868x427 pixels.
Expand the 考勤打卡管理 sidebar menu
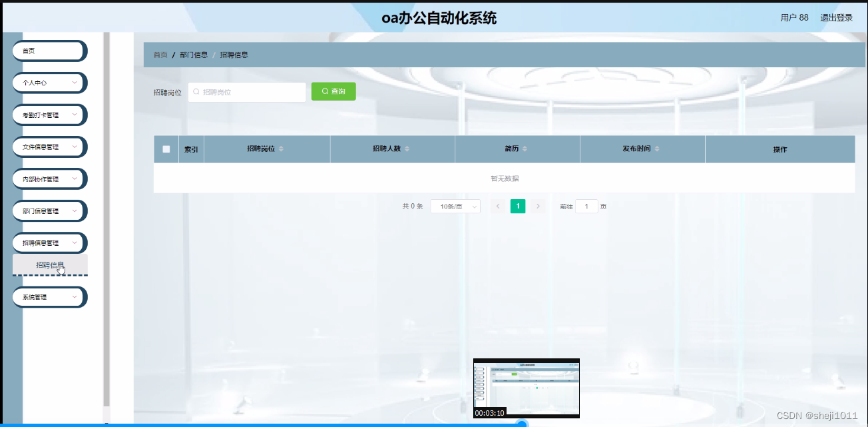(49, 115)
